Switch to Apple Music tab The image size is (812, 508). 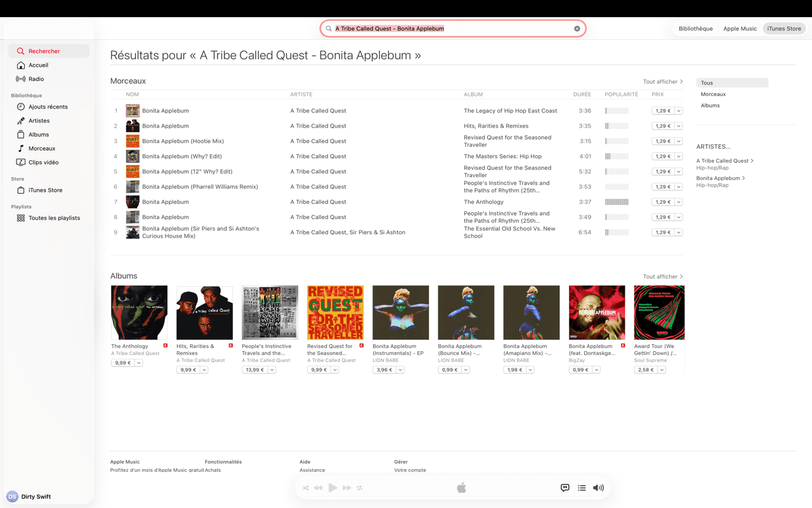[x=740, y=29]
